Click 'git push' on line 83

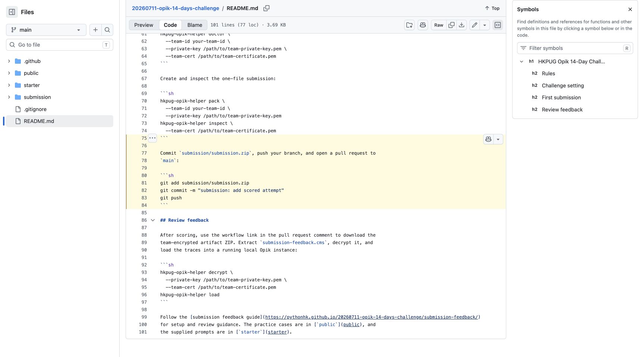click(171, 198)
